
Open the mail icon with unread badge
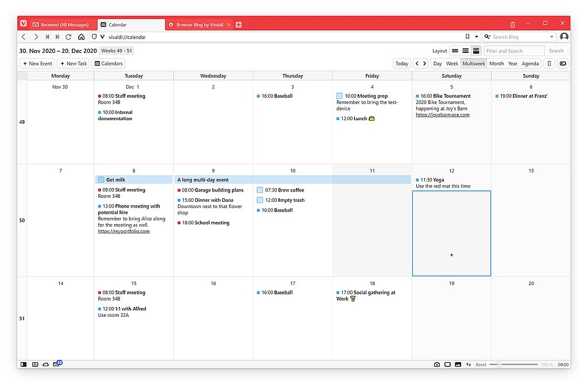click(x=57, y=364)
